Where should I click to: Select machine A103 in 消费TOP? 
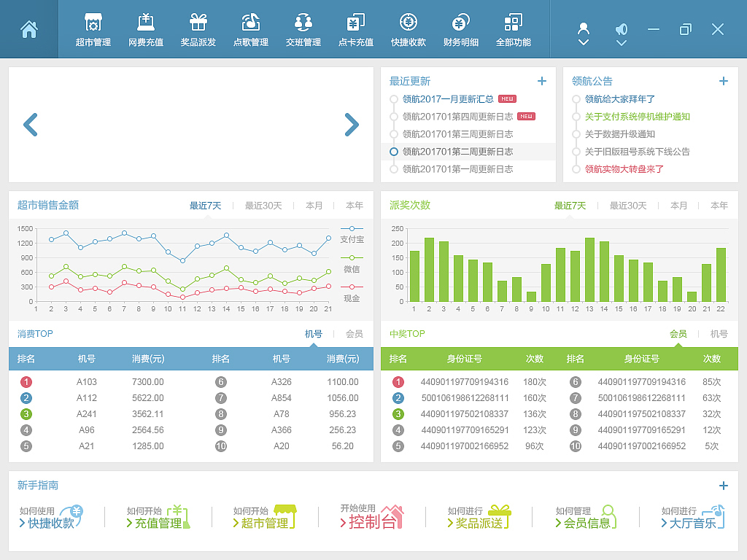87,382
